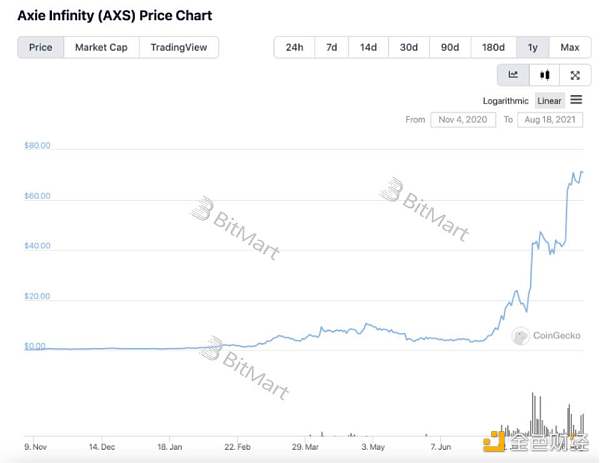The image size is (600, 463).
Task: Set time range to 7d
Action: (x=333, y=47)
